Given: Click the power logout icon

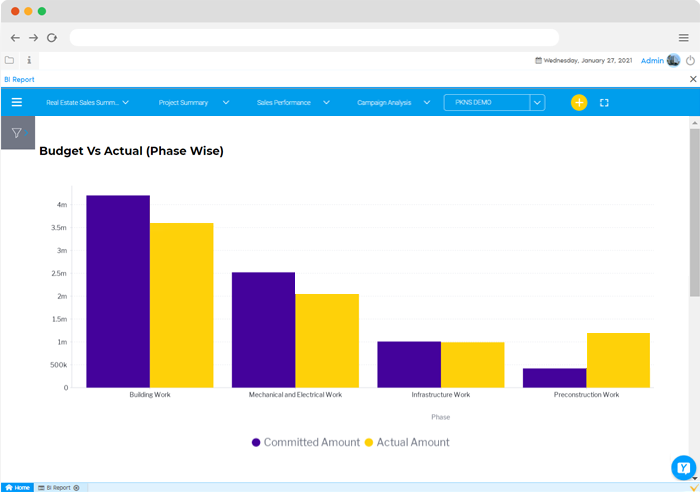Looking at the screenshot, I should [x=690, y=60].
